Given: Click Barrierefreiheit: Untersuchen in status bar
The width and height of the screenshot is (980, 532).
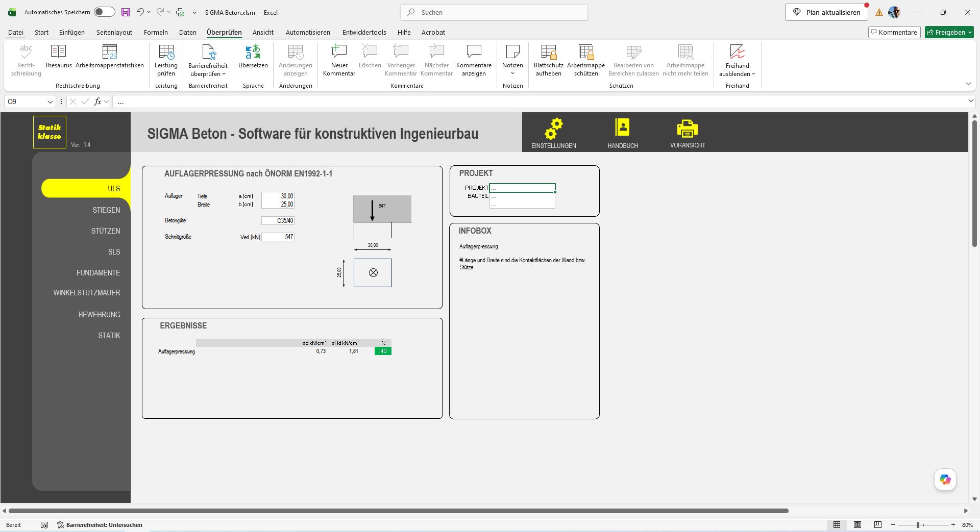Looking at the screenshot, I should (100, 525).
